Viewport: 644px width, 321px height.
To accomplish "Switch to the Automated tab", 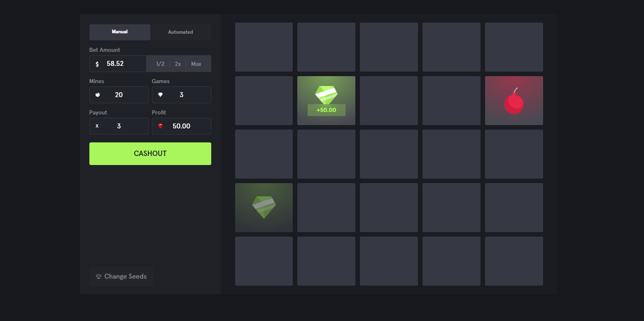I will click(x=180, y=32).
